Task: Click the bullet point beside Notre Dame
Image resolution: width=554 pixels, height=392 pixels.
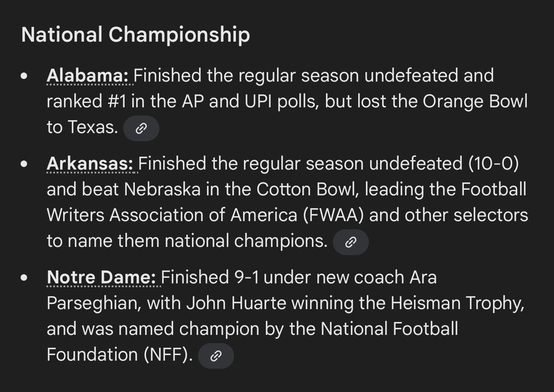Action: coord(26,279)
